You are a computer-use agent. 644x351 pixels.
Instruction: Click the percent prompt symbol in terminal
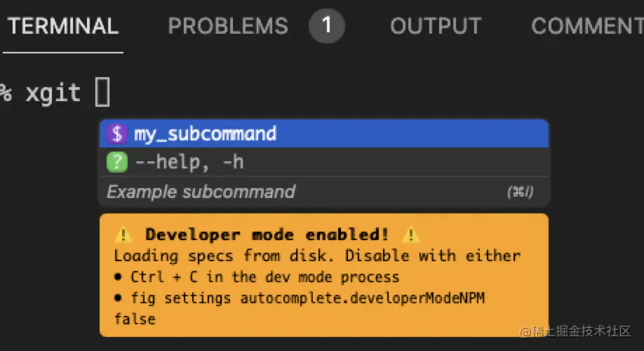tap(6, 93)
